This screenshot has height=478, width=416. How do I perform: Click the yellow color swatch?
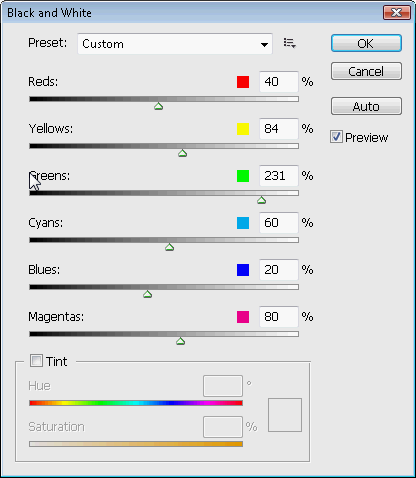coord(243,129)
